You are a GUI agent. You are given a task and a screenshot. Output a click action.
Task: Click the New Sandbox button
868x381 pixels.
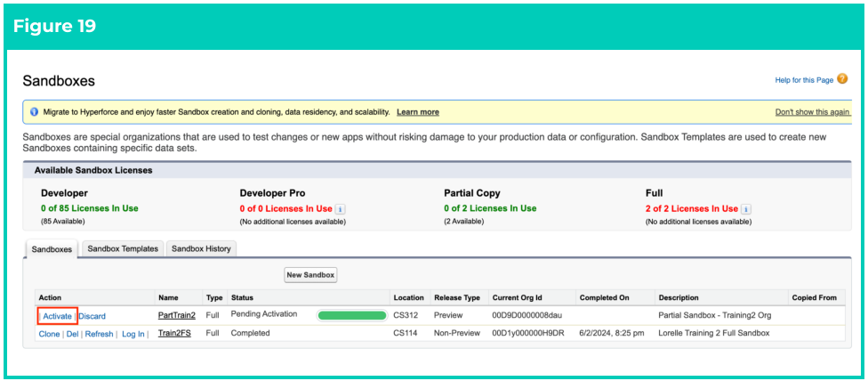click(x=310, y=275)
